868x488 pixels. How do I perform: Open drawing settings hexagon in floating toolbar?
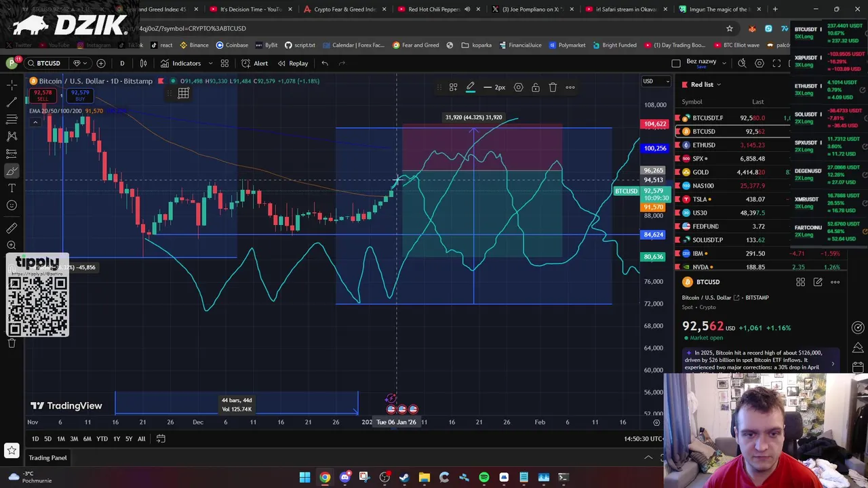click(518, 87)
